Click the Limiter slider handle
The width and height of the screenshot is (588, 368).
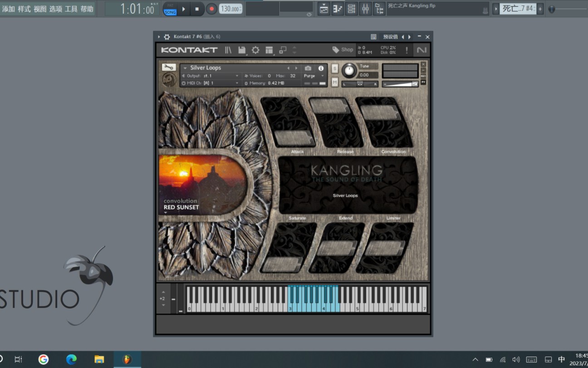tap(385, 249)
